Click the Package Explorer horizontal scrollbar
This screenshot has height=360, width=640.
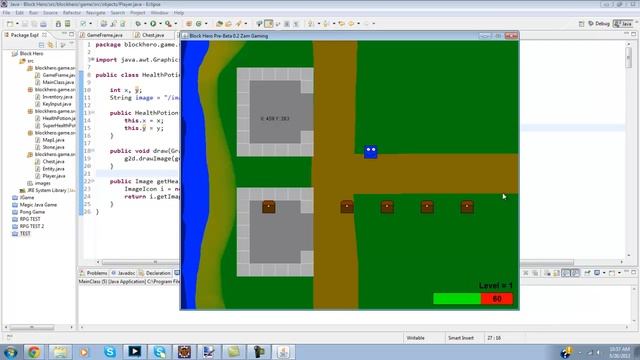click(32, 327)
